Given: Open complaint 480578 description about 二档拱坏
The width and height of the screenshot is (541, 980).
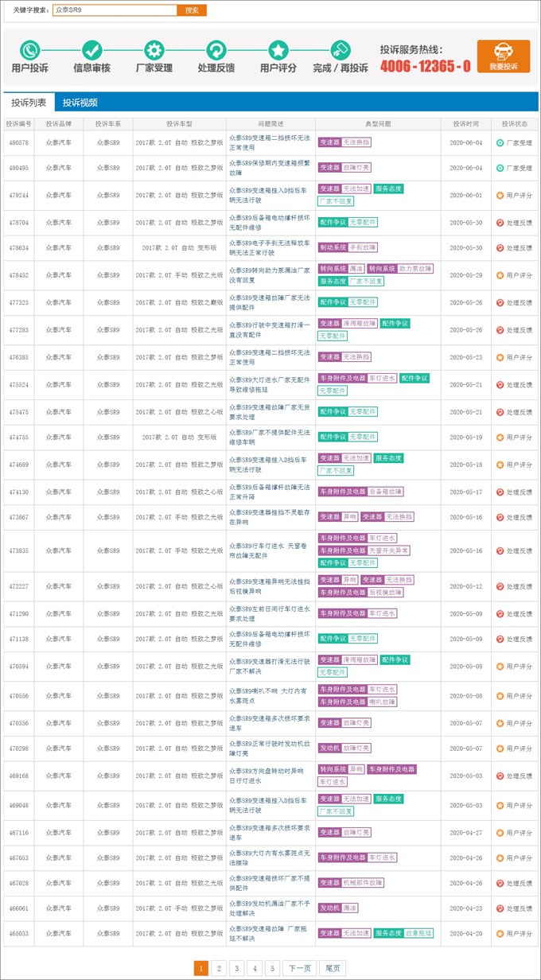Looking at the screenshot, I should [270, 143].
